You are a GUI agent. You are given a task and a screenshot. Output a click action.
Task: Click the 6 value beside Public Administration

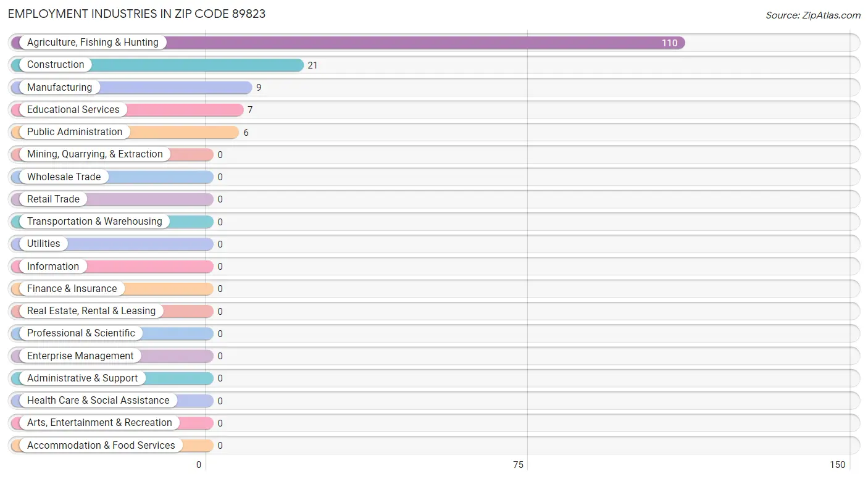pos(246,133)
